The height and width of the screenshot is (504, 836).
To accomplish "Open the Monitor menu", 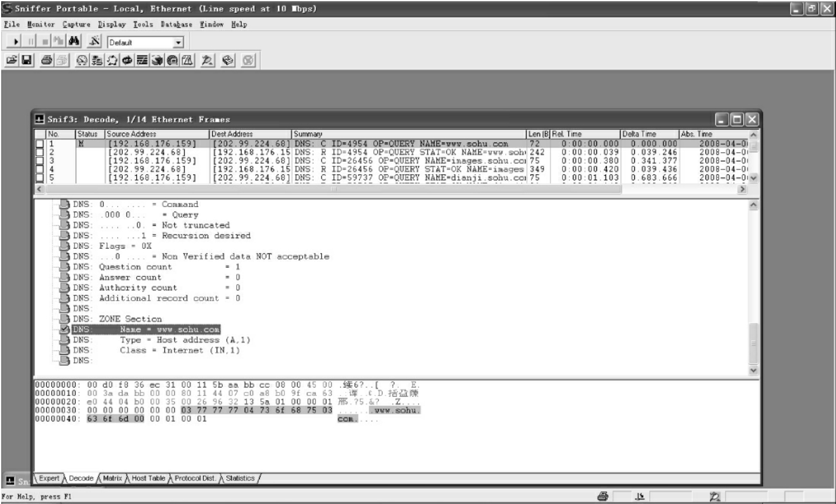I will point(41,25).
